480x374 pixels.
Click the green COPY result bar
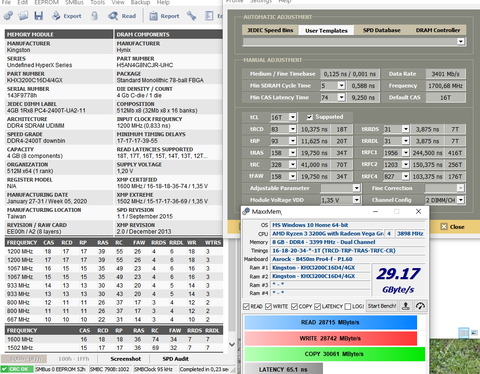[x=335, y=354]
